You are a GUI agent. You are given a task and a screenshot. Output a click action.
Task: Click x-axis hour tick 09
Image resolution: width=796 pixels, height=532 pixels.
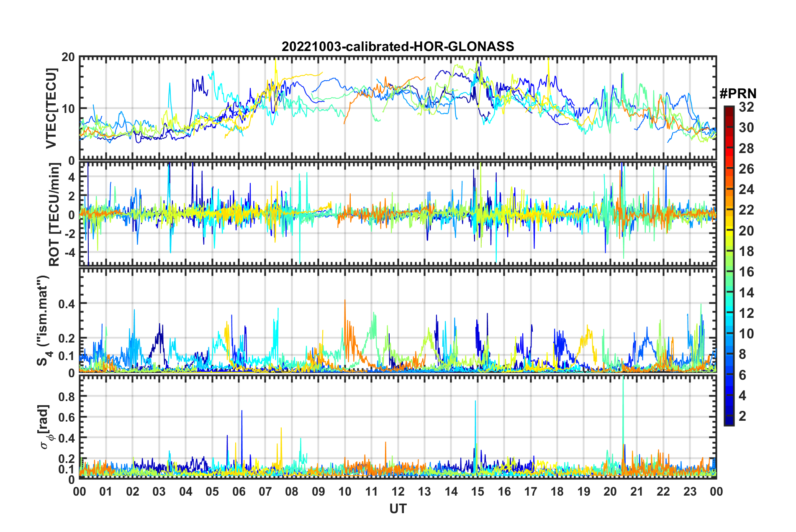[x=318, y=491]
